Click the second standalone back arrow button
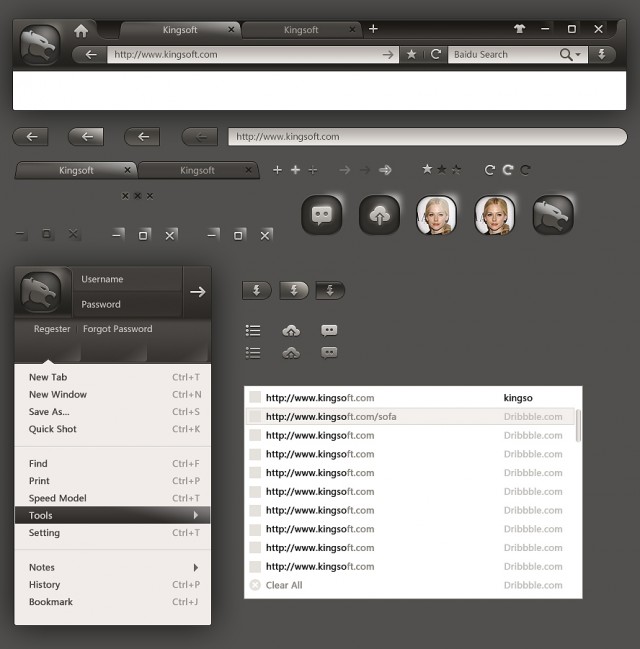This screenshot has width=640, height=649. (x=86, y=137)
